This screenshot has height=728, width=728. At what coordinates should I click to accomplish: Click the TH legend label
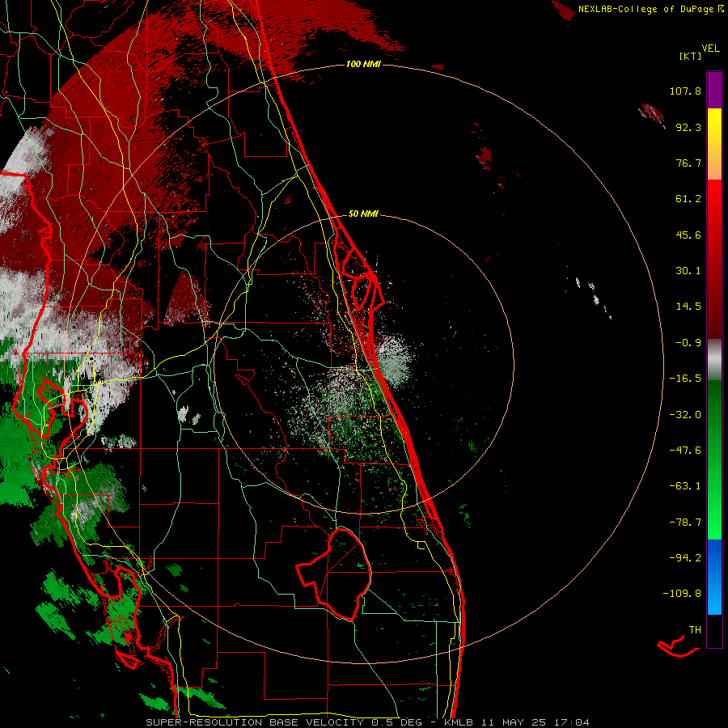click(695, 630)
